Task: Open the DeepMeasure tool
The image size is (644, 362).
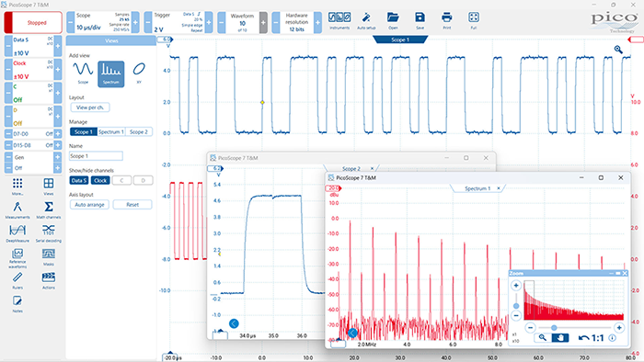Action: [17, 232]
